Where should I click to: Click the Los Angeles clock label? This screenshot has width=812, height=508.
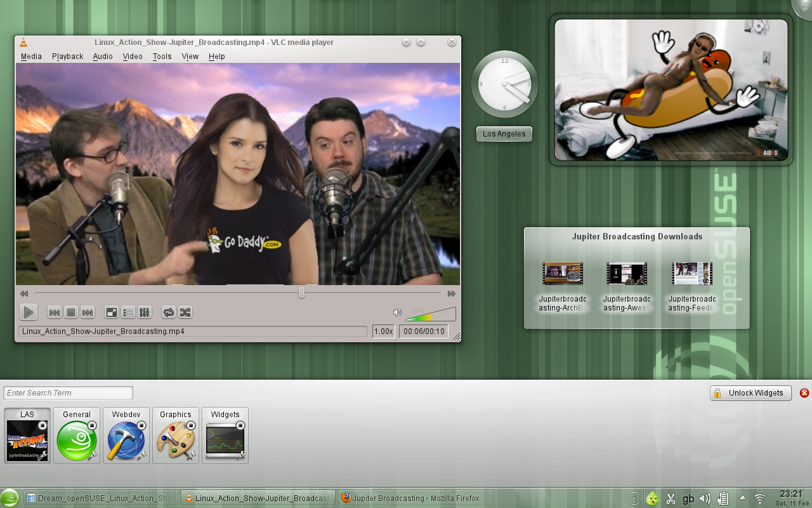pyautogui.click(x=504, y=134)
